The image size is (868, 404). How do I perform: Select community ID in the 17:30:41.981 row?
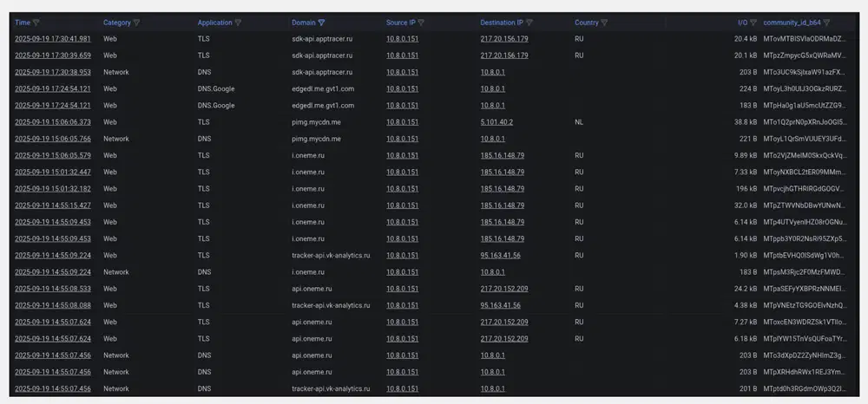tap(805, 39)
